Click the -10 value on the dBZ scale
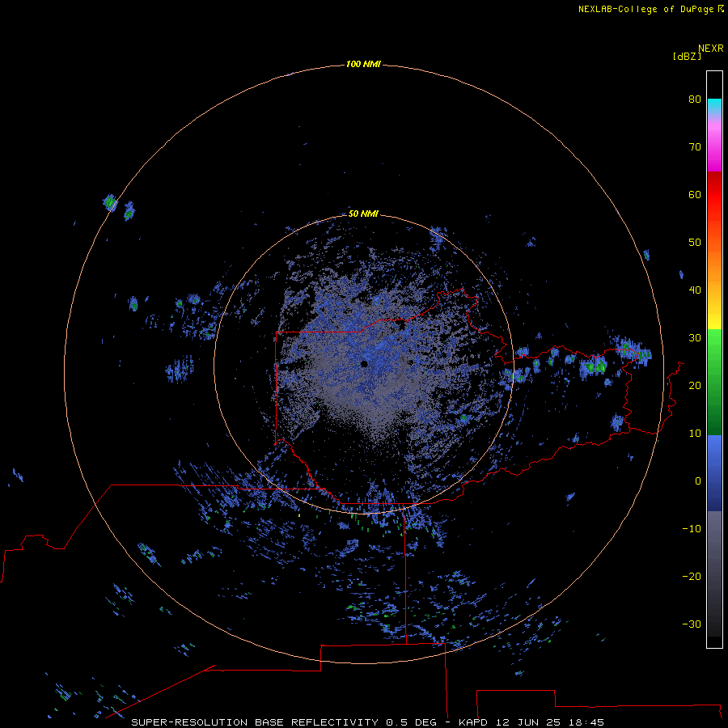Viewport: 728px width, 728px height. point(692,528)
